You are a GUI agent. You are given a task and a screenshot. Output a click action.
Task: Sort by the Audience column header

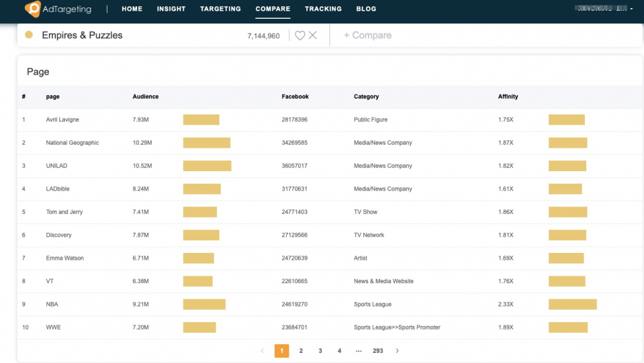tap(145, 96)
